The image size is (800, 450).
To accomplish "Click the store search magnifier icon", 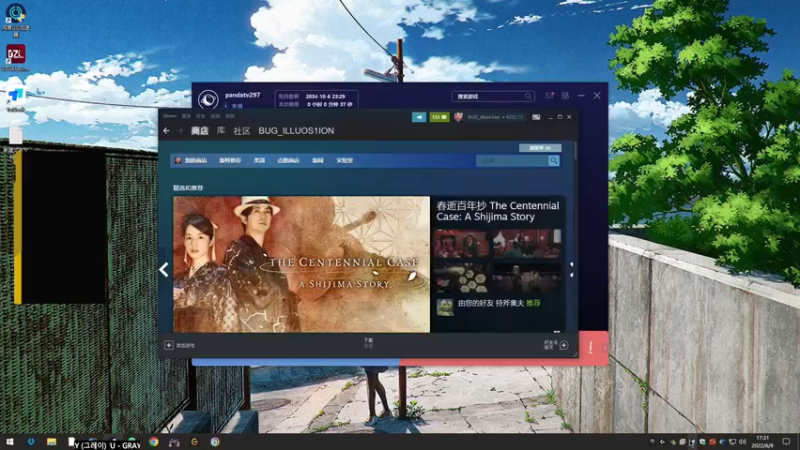I will pos(554,161).
